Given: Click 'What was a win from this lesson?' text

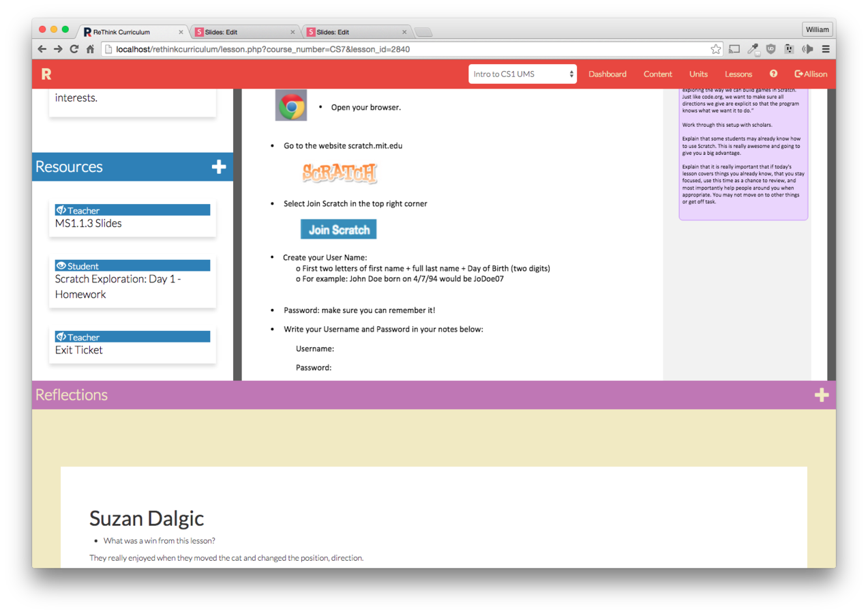Looking at the screenshot, I should [x=160, y=540].
